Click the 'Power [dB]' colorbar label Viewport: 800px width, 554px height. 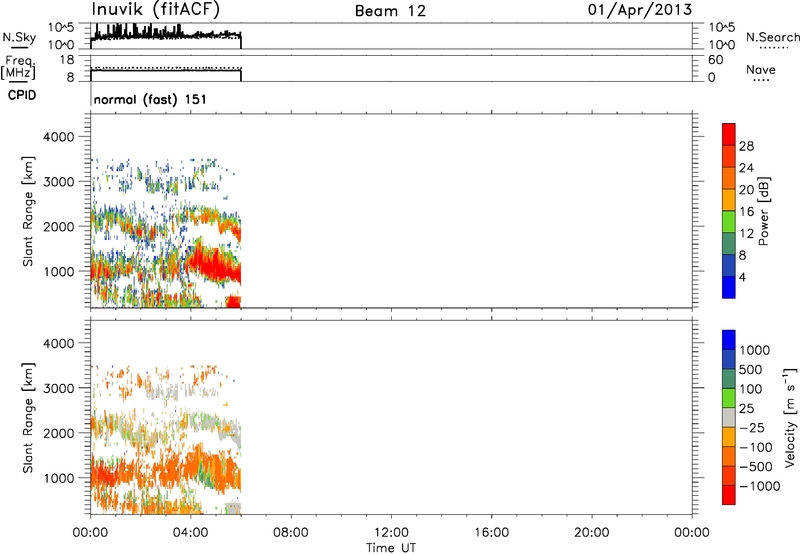pyautogui.click(x=763, y=211)
